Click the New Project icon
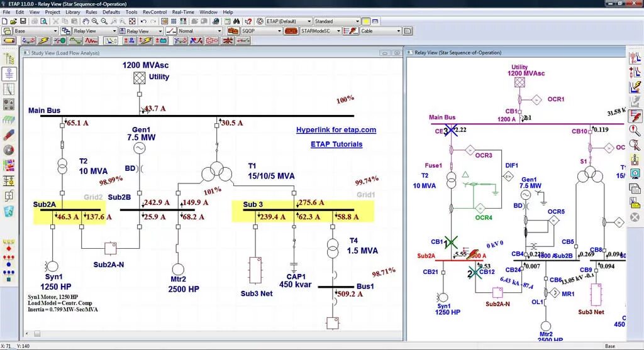The image size is (644, 350). (x=4, y=21)
